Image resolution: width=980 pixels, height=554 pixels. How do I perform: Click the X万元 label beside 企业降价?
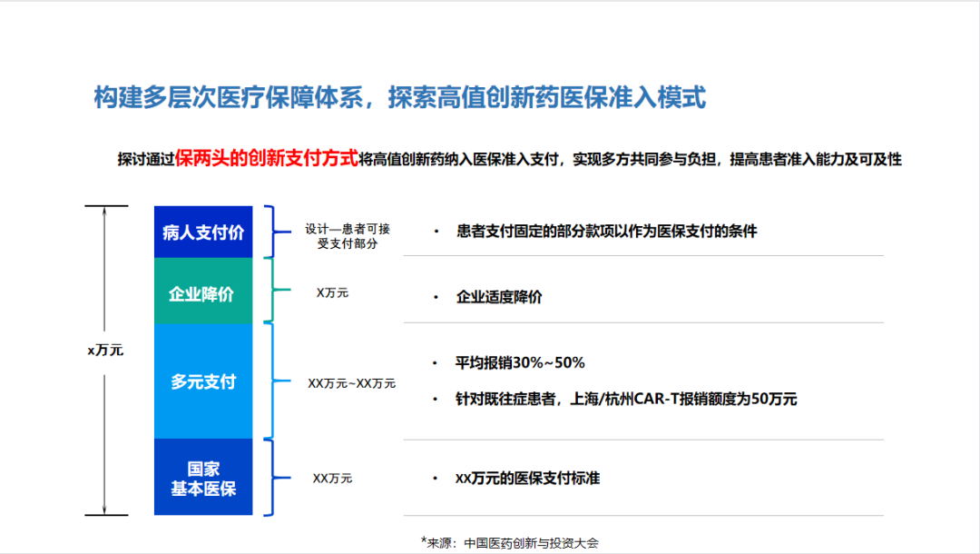pos(332,292)
